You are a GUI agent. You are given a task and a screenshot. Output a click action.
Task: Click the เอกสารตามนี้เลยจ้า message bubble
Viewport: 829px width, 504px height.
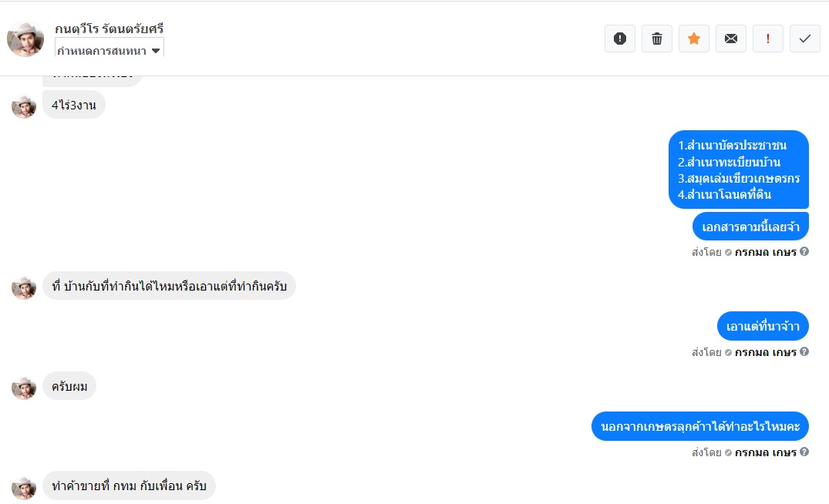pyautogui.click(x=750, y=227)
